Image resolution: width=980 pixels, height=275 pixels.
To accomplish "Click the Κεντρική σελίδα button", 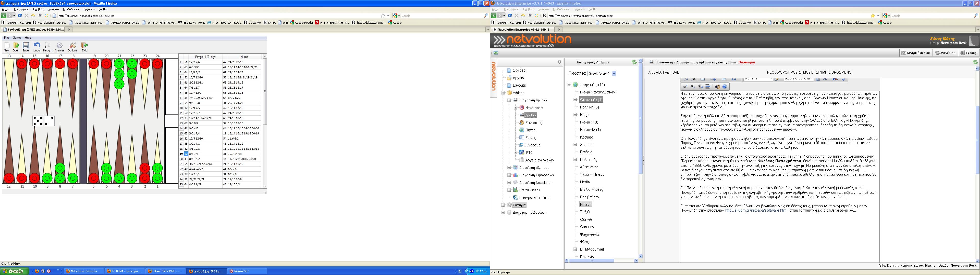I will 916,53.
